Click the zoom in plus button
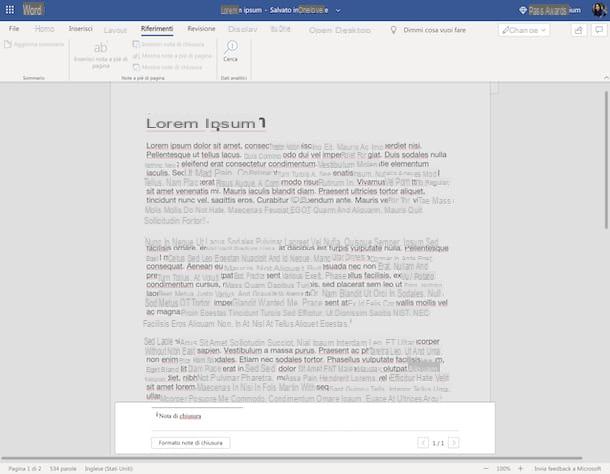The image size is (610, 474). click(521, 469)
